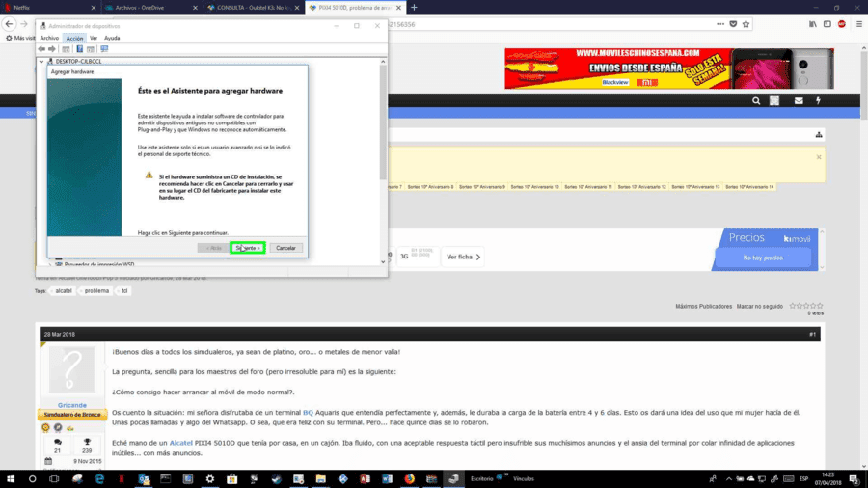Click the forum lightning alerts icon

point(818,100)
